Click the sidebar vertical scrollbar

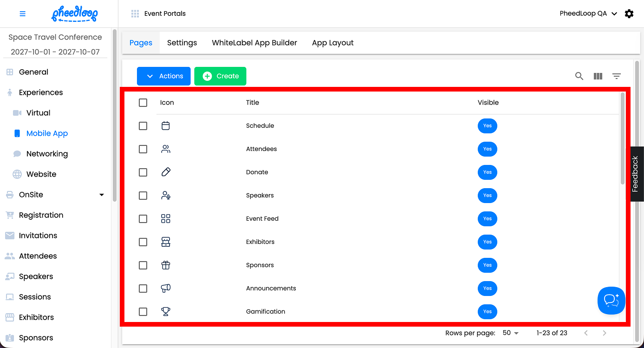click(115, 116)
